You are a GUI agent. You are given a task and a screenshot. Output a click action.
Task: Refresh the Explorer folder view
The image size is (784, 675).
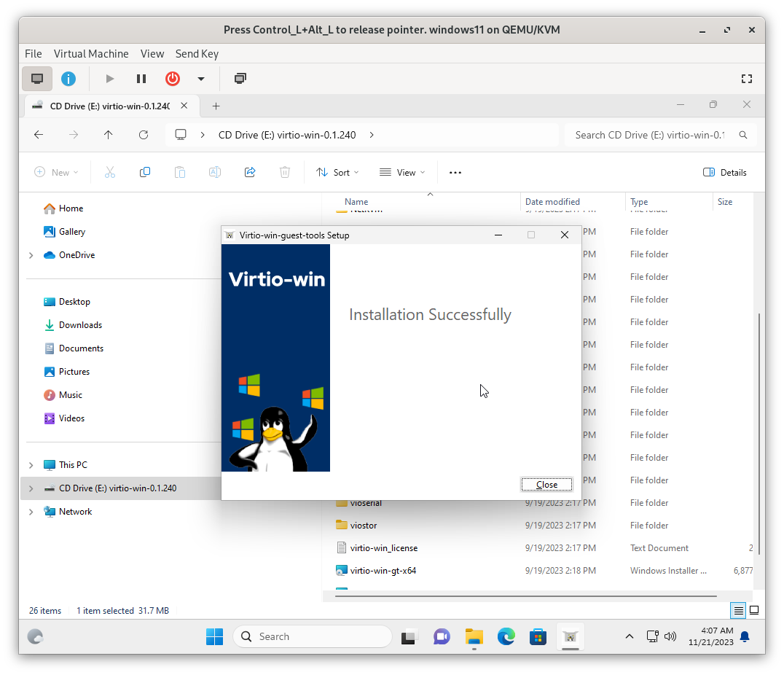click(144, 135)
